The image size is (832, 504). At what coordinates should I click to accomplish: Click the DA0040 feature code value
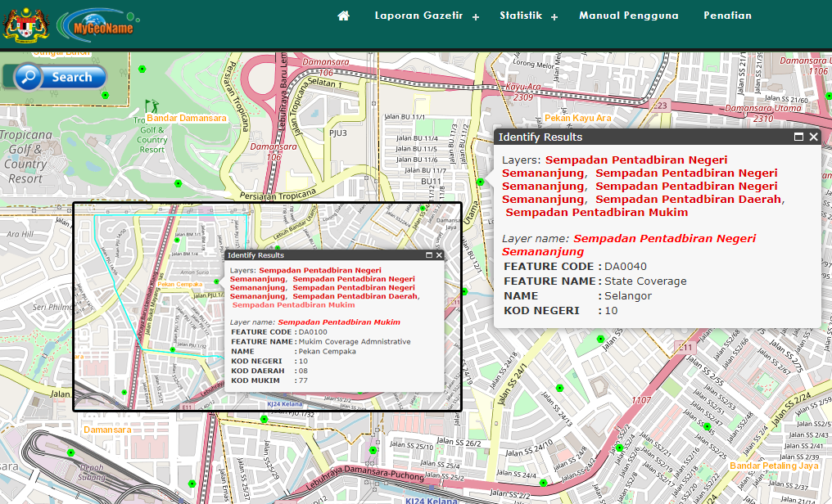coord(626,267)
